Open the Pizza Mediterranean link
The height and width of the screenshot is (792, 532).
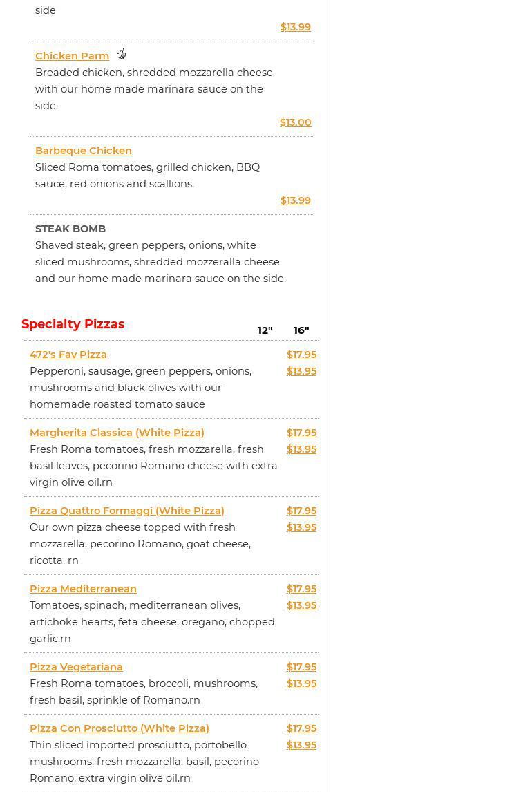83,589
